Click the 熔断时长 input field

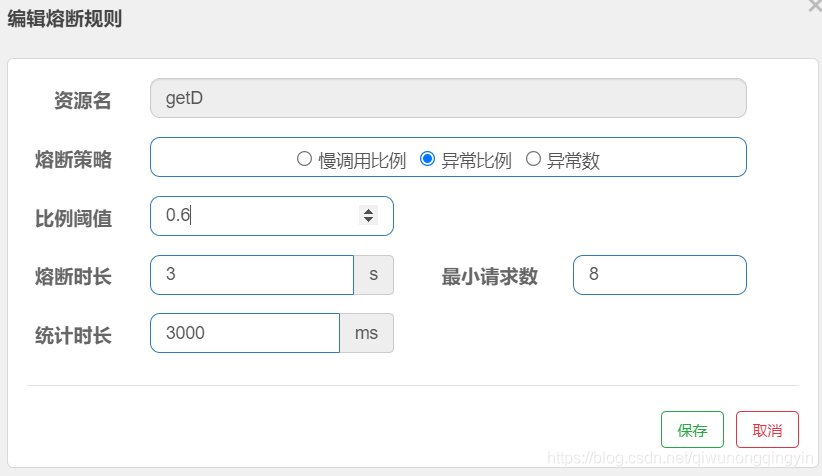click(252, 275)
